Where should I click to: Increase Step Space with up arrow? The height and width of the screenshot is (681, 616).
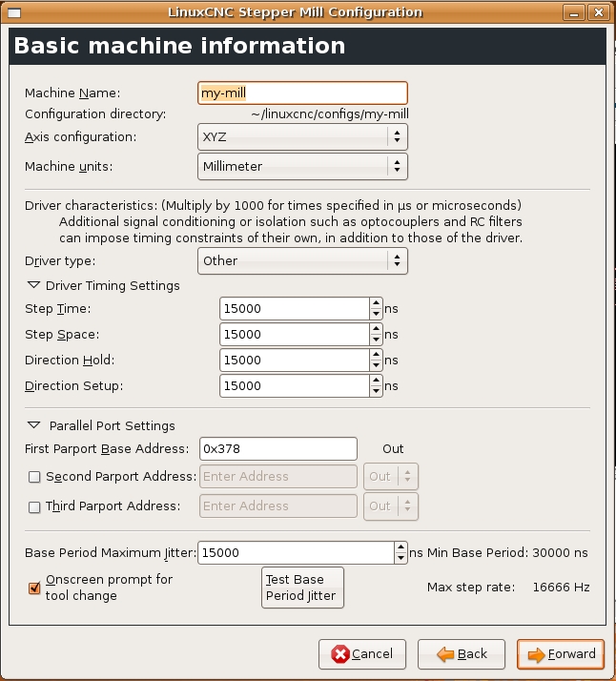(376, 329)
